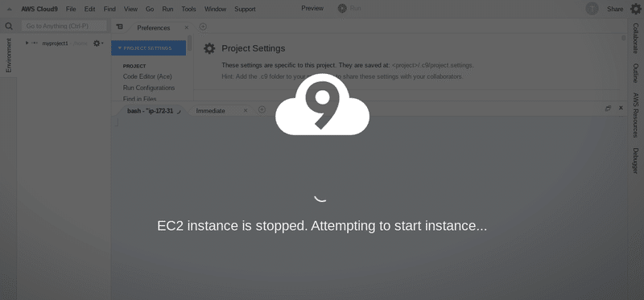Maximize the console panel

click(608, 109)
